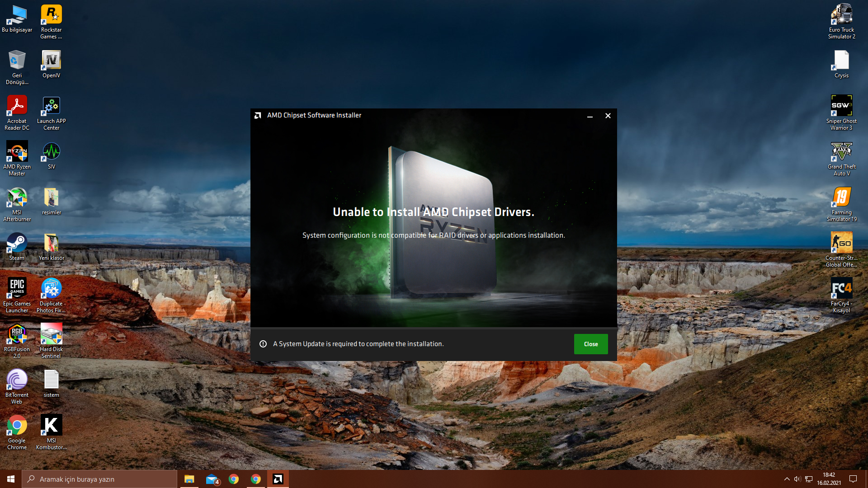Launch MSI Afterburner from the desktop

tap(17, 204)
